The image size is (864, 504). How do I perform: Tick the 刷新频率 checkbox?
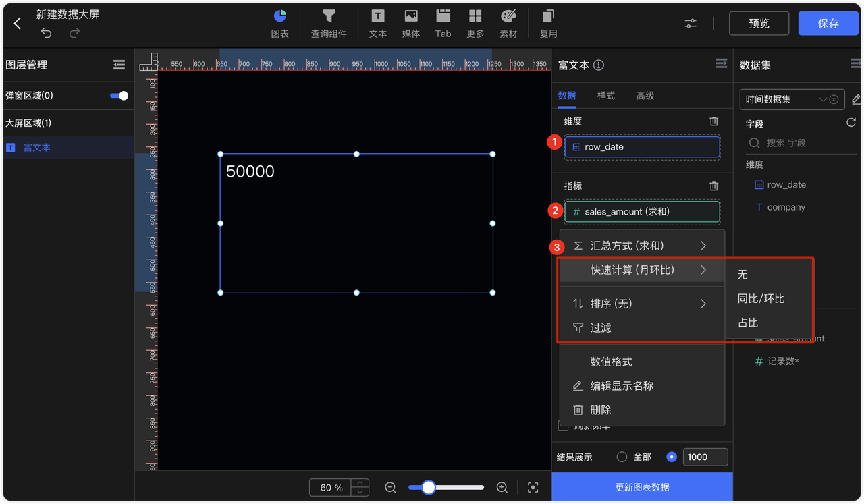tap(563, 426)
